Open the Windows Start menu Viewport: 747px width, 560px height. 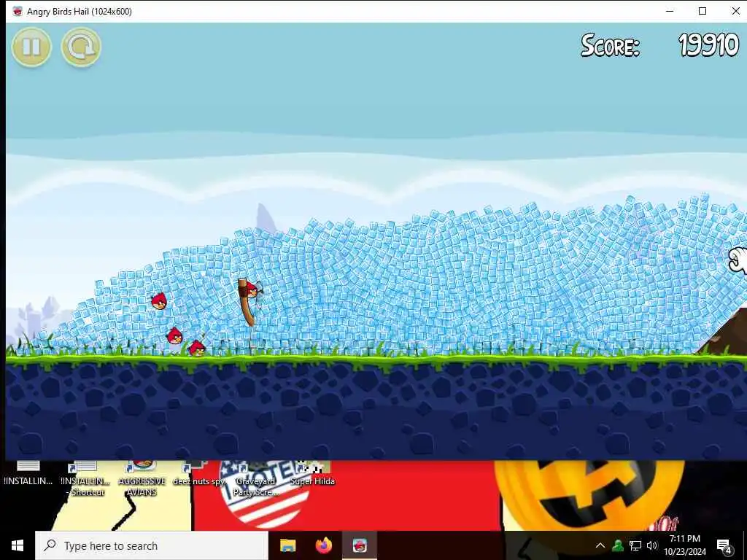(x=18, y=545)
